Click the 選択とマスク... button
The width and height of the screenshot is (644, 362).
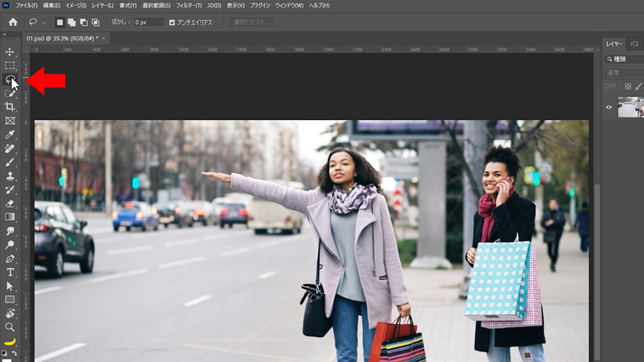[x=251, y=23]
